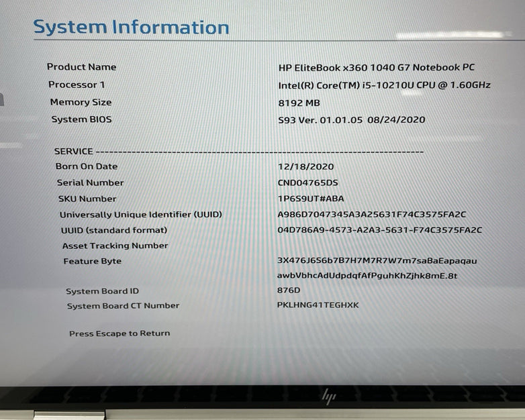Select the Memory Size label
This screenshot has width=525, height=420.
81,102
